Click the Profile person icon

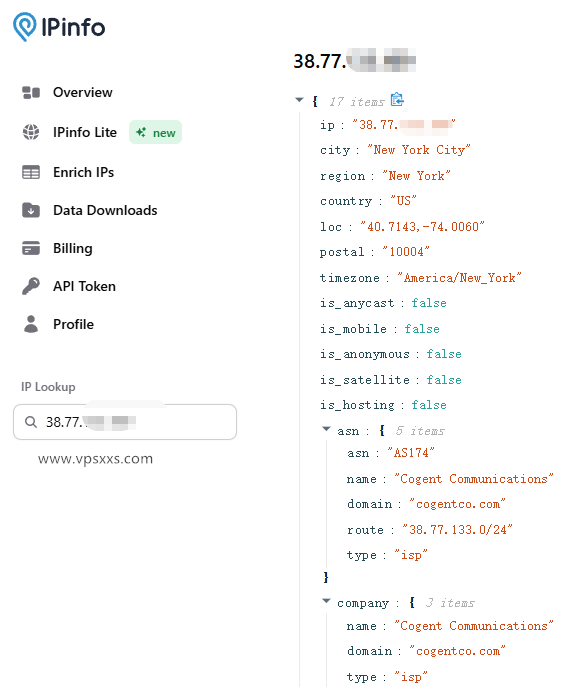(31, 324)
